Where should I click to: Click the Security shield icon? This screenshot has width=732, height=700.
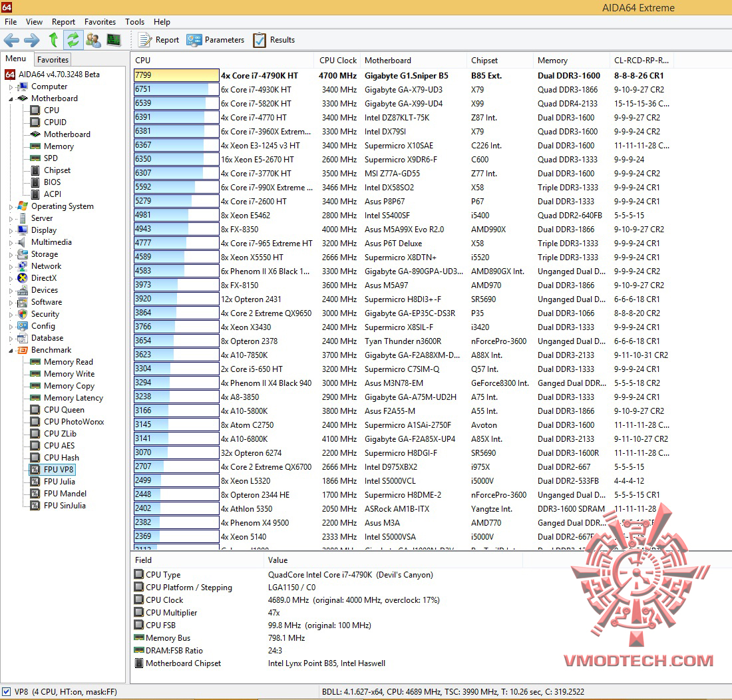tap(23, 314)
